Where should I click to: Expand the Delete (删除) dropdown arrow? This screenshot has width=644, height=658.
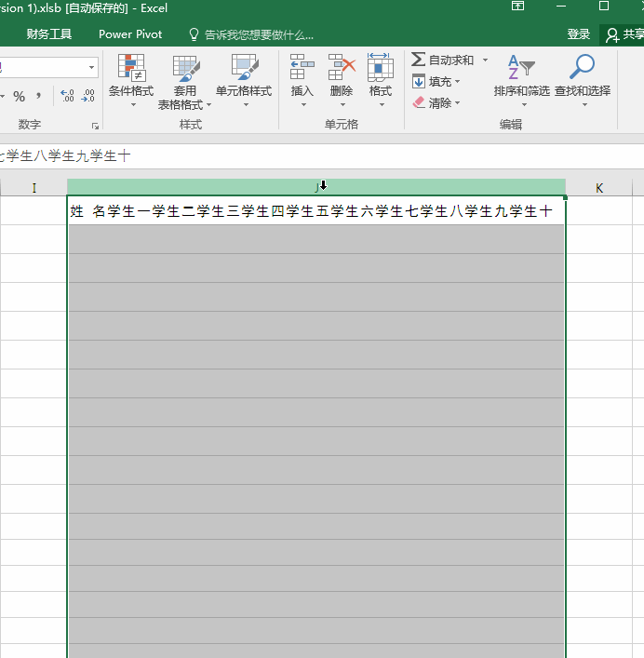pyautogui.click(x=342, y=104)
